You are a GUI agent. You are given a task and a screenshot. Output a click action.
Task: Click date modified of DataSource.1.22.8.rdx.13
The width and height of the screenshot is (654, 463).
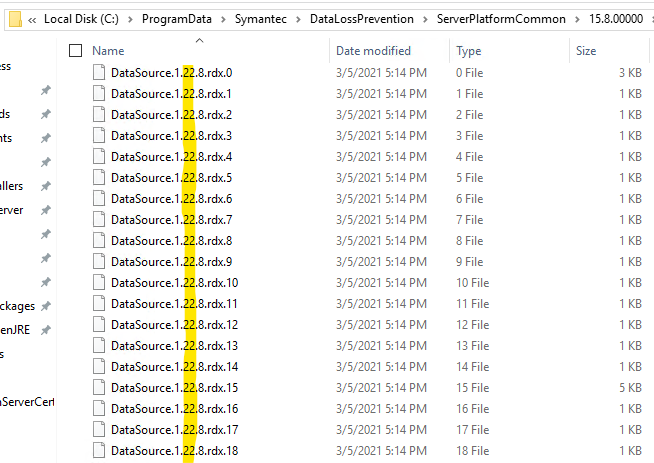coord(381,346)
